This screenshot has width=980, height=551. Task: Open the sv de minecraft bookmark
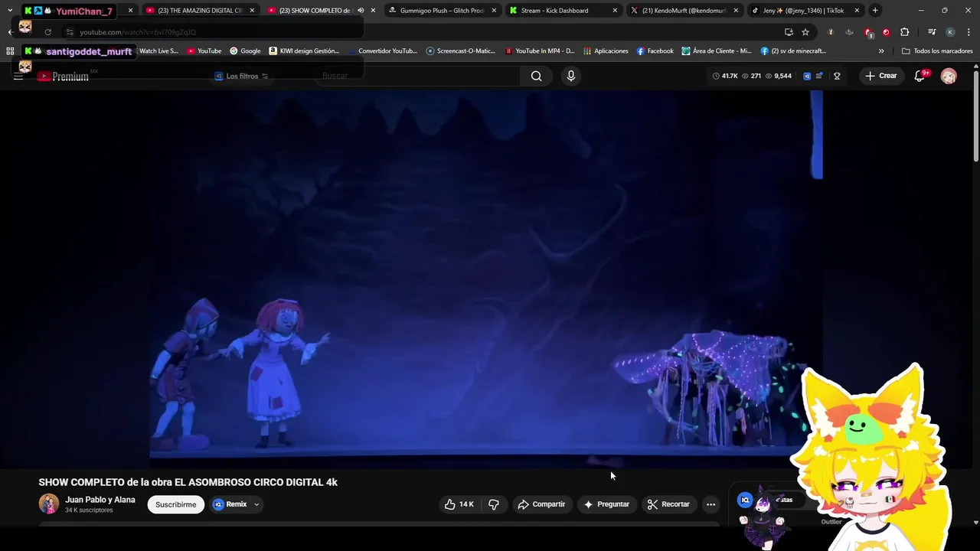point(793,51)
